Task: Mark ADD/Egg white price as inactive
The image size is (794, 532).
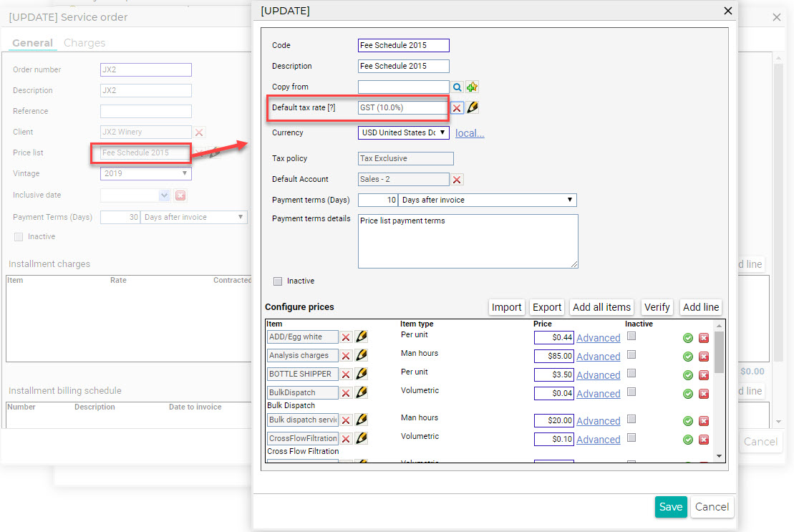Action: pyautogui.click(x=631, y=336)
